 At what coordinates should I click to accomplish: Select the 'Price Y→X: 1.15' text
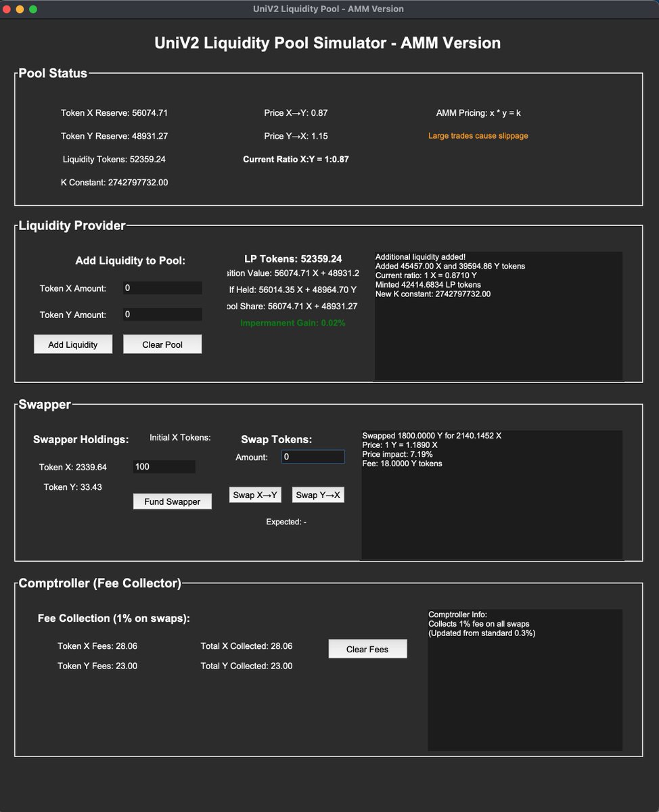pyautogui.click(x=296, y=136)
